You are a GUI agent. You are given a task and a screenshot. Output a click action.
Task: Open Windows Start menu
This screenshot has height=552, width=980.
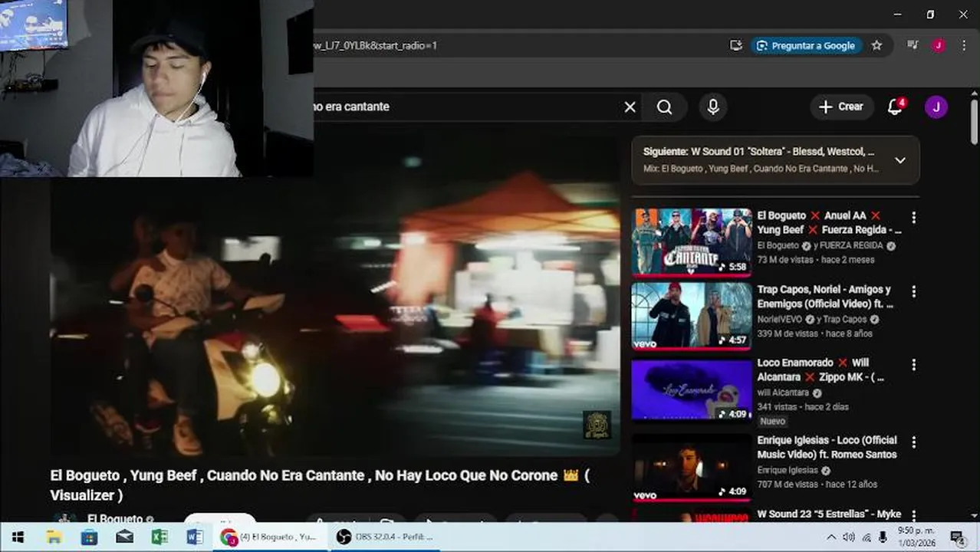18,537
